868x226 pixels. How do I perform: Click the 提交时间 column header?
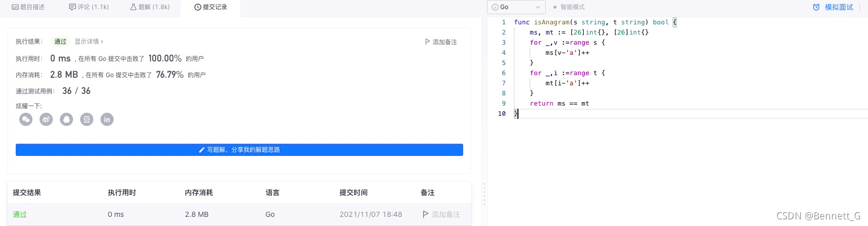(x=354, y=192)
